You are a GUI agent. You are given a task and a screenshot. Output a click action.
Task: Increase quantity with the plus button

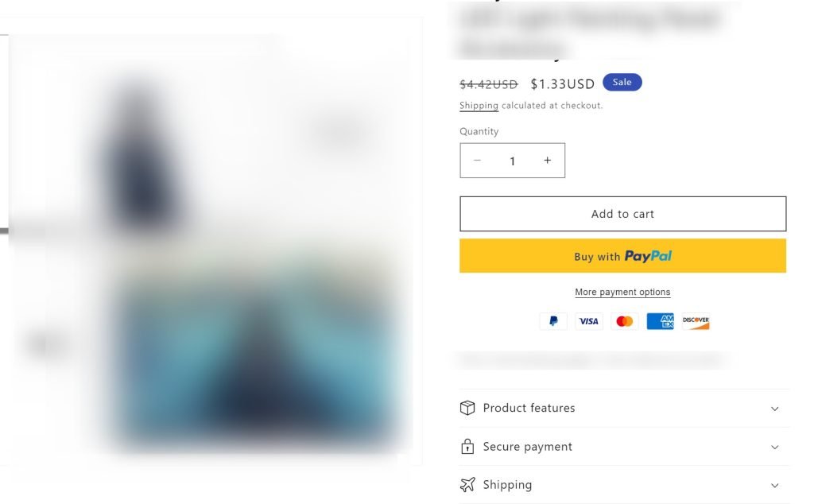[547, 161]
